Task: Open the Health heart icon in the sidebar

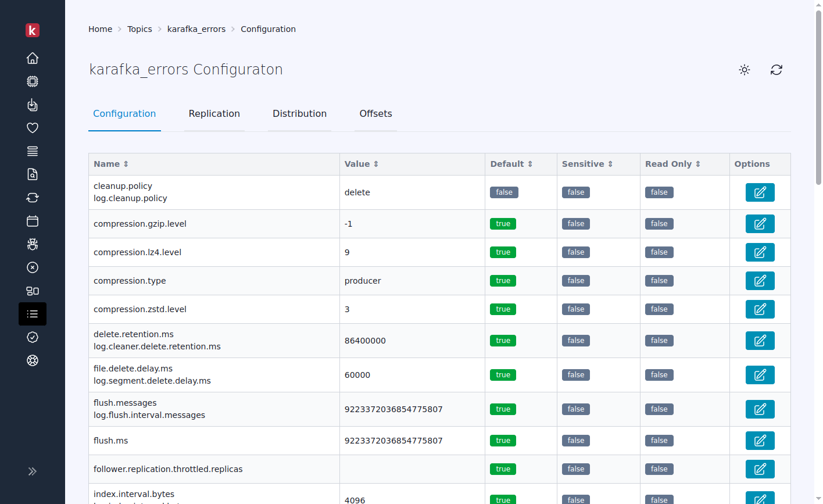Action: click(x=33, y=128)
